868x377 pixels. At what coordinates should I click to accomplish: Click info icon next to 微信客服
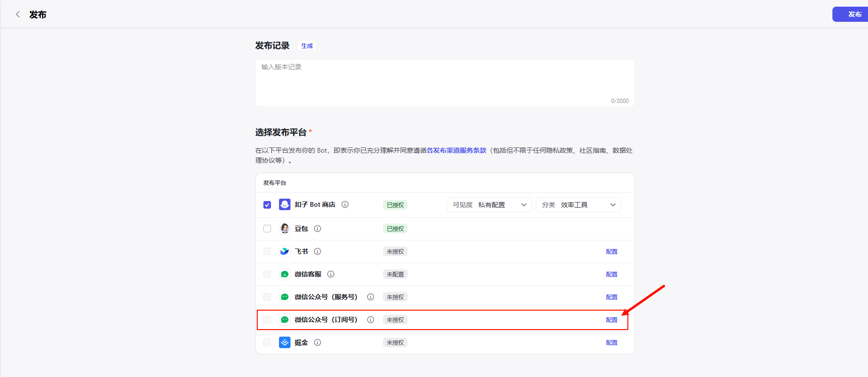click(331, 274)
